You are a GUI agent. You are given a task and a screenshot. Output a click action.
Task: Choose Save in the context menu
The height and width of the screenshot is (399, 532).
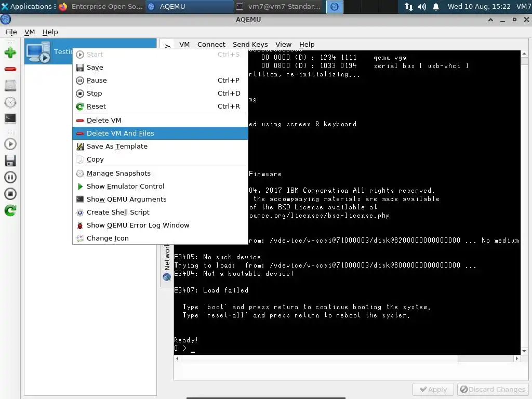160,68
